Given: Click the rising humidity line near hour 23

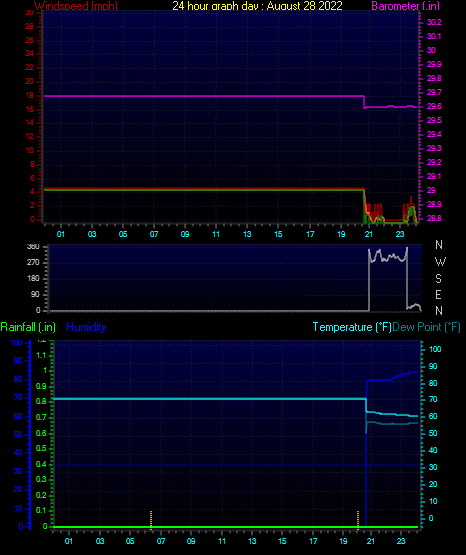Looking at the screenshot, I should point(401,376).
